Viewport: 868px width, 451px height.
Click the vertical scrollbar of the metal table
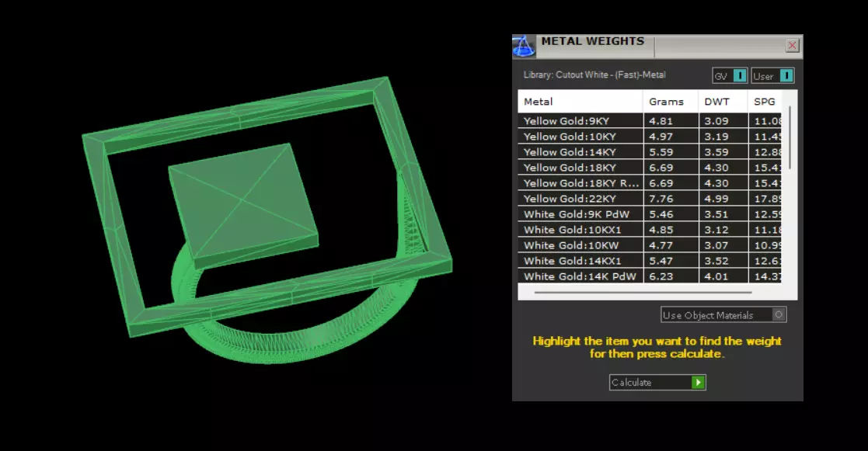click(x=790, y=137)
